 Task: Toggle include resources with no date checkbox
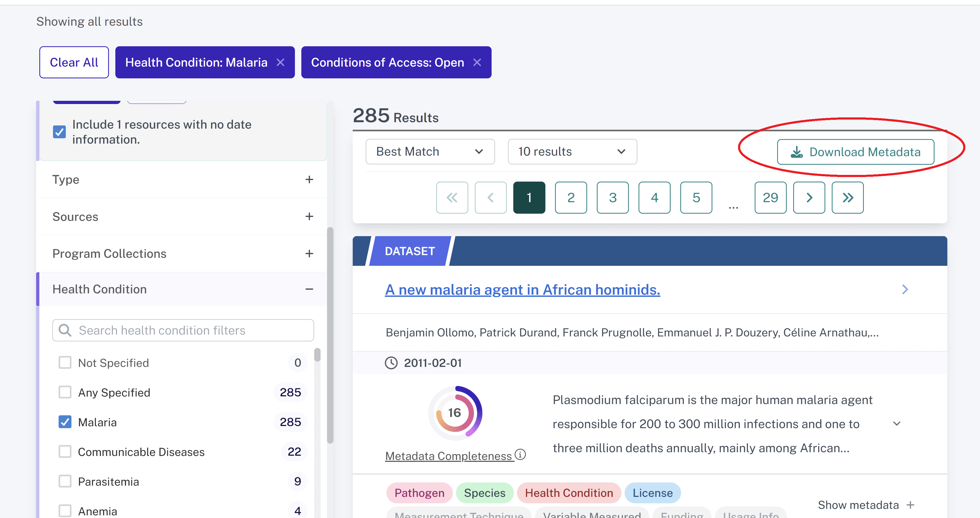(59, 132)
